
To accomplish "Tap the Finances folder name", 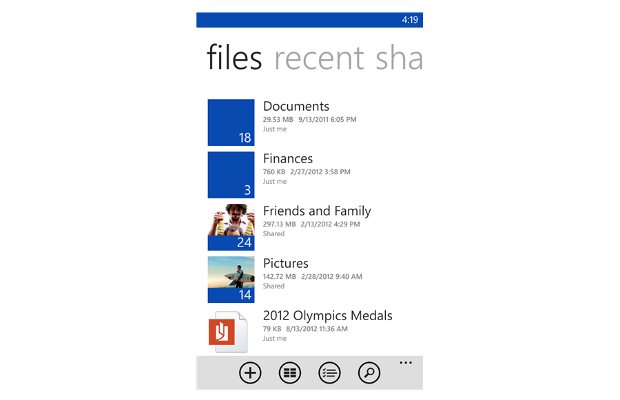I will pyautogui.click(x=288, y=158).
